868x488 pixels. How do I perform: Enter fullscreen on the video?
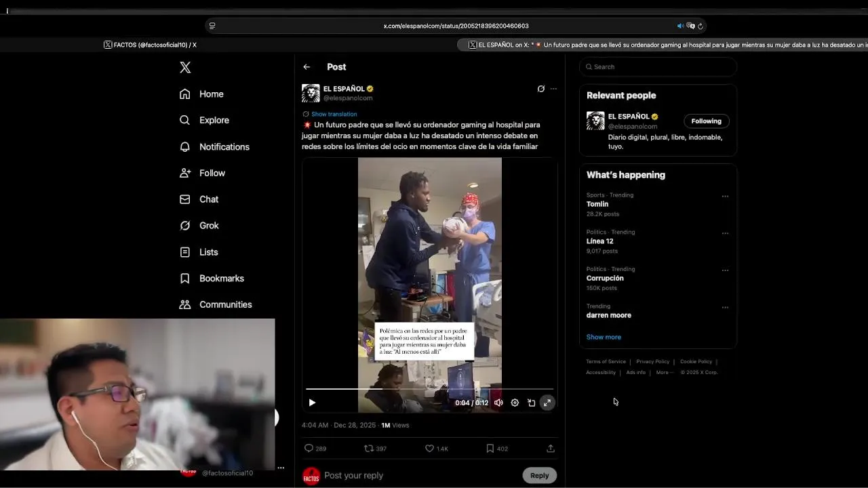tap(547, 403)
